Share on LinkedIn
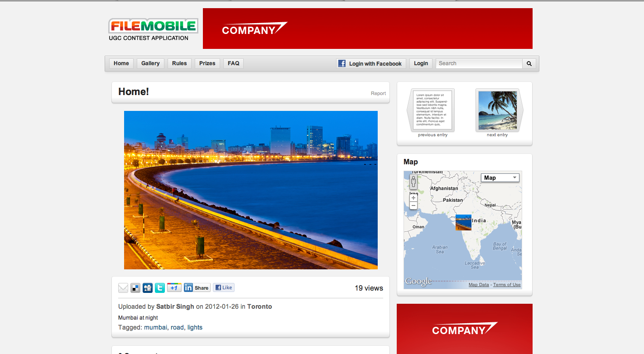Screen dimensions: 644x354 (x=197, y=288)
